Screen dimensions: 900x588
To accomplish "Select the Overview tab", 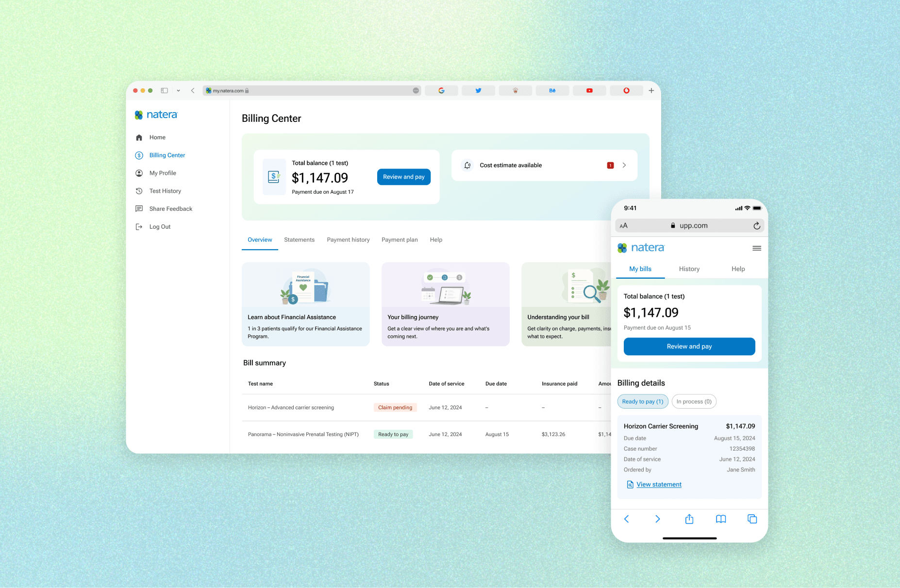I will 260,240.
